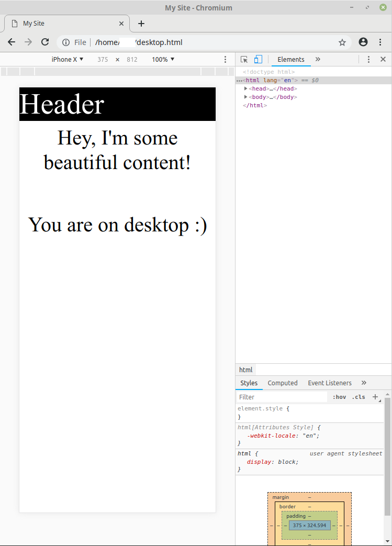Switch to the Styles tab
Image resolution: width=392 pixels, height=546 pixels.
click(249, 383)
